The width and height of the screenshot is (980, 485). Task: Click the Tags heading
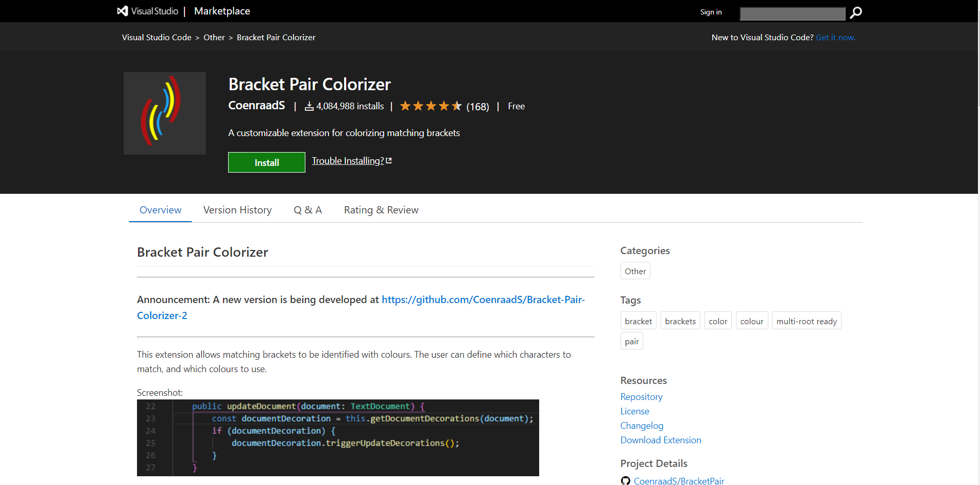pos(630,300)
